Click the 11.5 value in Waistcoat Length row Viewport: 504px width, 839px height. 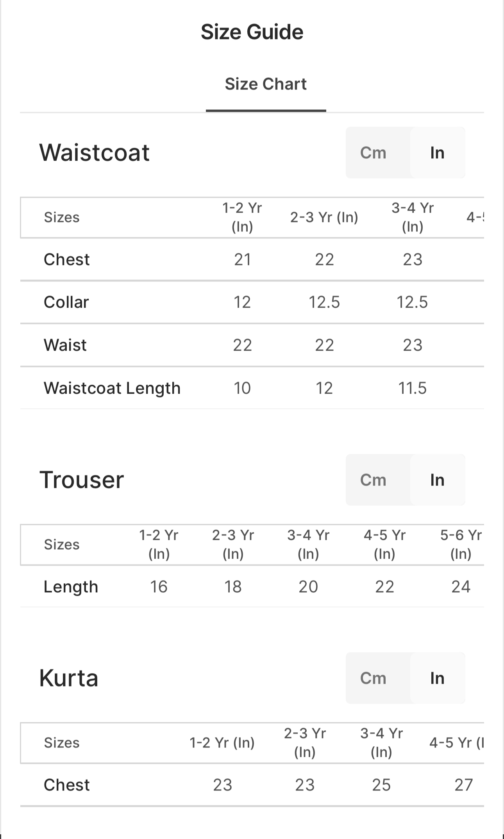click(x=412, y=388)
